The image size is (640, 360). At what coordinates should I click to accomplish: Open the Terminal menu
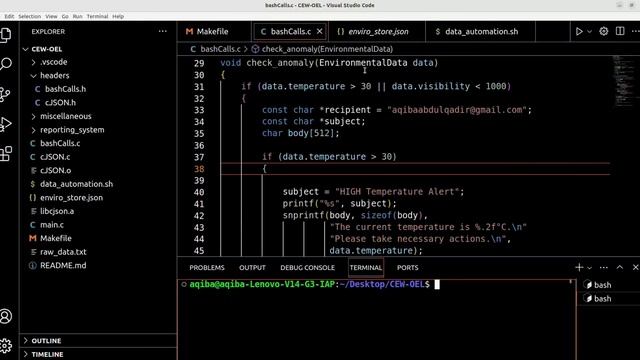tap(97, 16)
